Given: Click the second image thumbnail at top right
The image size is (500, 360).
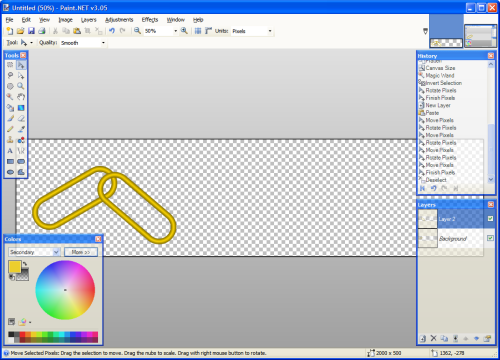Looking at the screenshot, I should coord(480,36).
